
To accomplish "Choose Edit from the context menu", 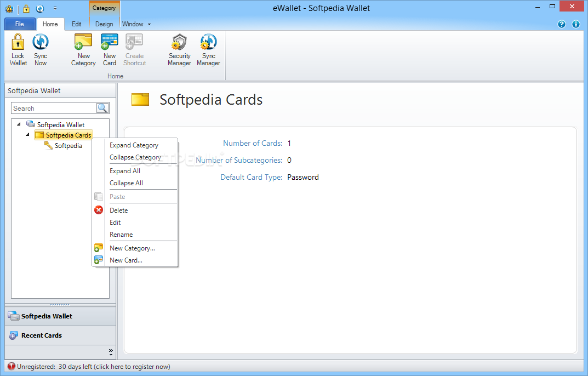I will [x=115, y=222].
